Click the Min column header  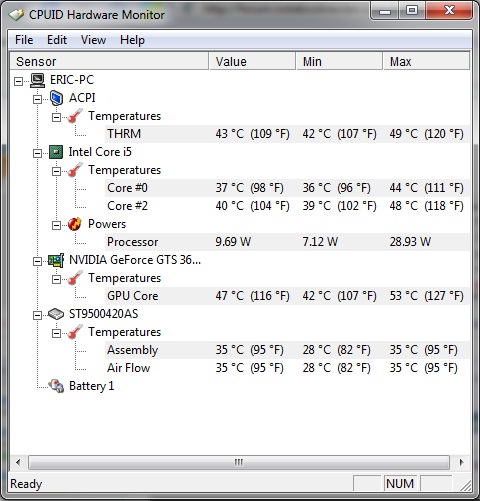[x=339, y=61]
